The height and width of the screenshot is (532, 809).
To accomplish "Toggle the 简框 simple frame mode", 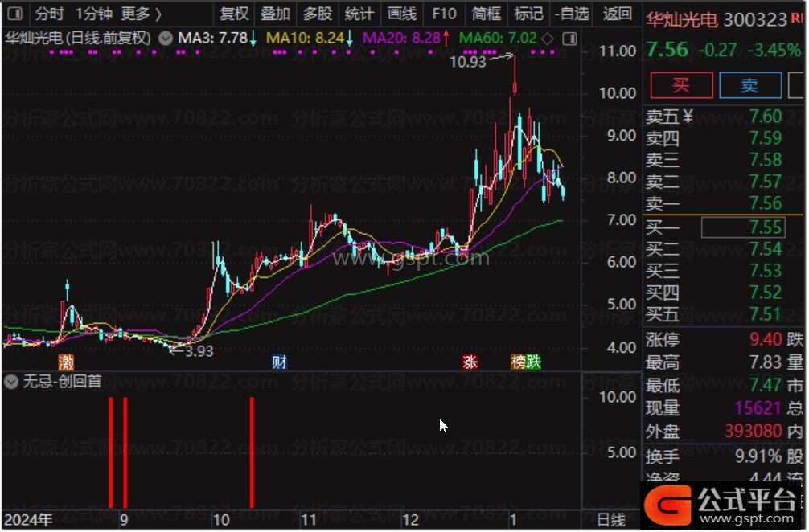I will coord(486,14).
